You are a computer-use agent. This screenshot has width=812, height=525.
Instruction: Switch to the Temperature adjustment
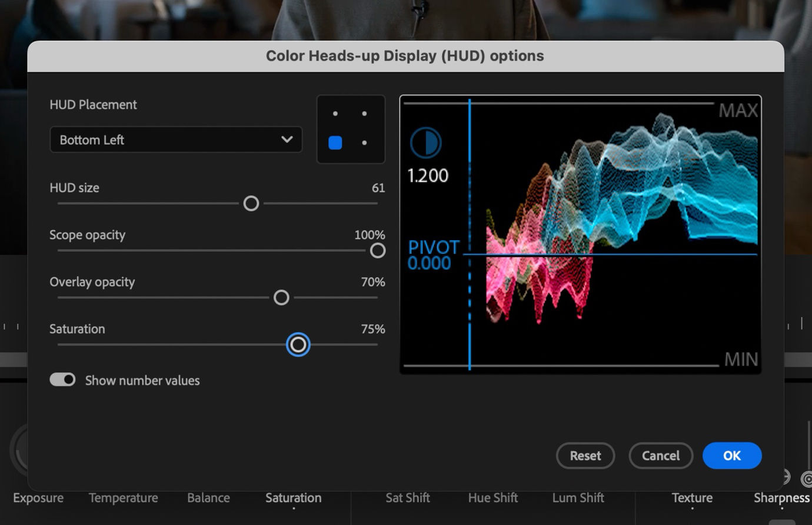(x=123, y=498)
